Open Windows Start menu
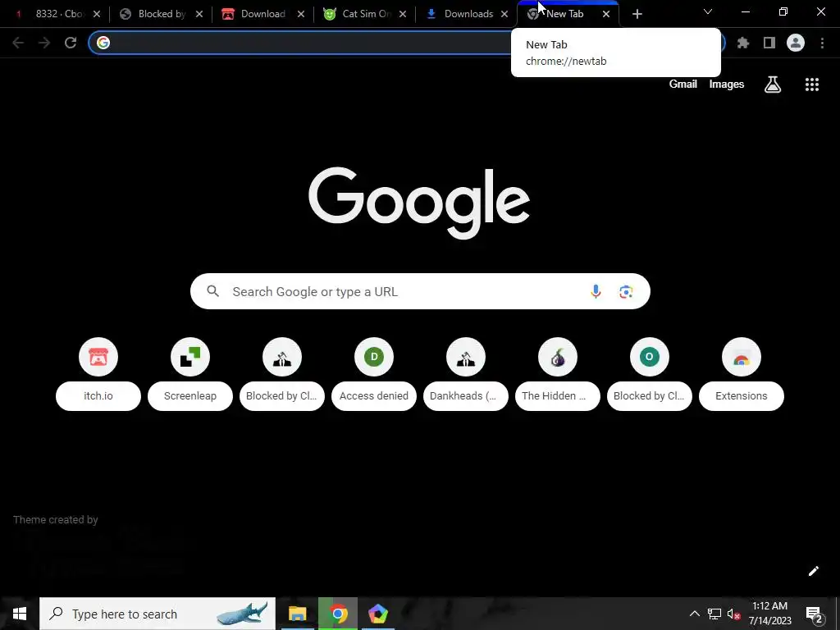This screenshot has width=840, height=630. pyautogui.click(x=20, y=614)
